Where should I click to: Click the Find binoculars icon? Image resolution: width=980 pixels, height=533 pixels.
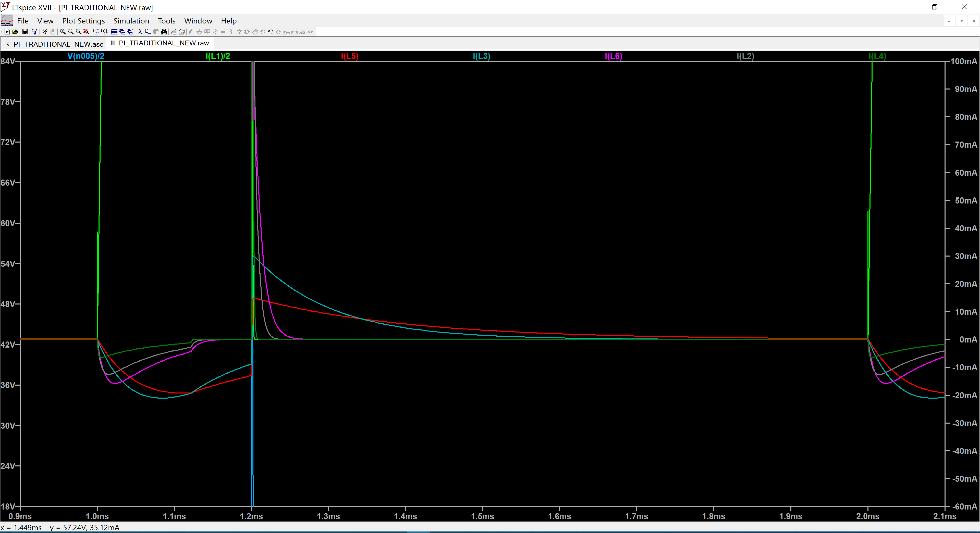164,32
